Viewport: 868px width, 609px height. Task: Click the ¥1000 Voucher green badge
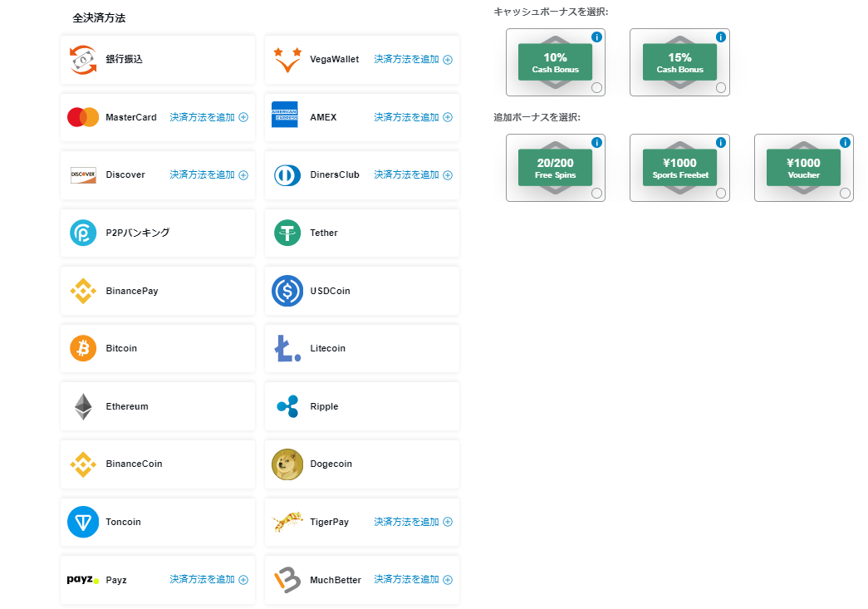[x=804, y=168]
